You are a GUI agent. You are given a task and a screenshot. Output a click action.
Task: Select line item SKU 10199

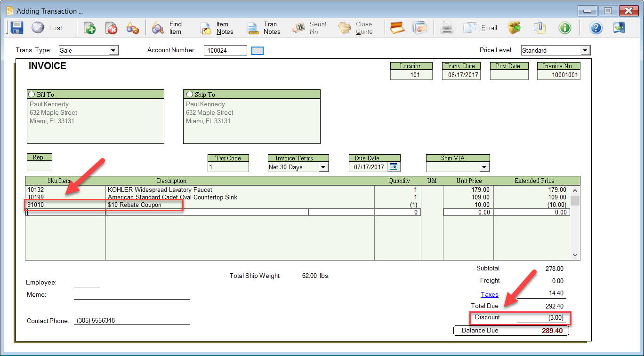click(x=35, y=198)
